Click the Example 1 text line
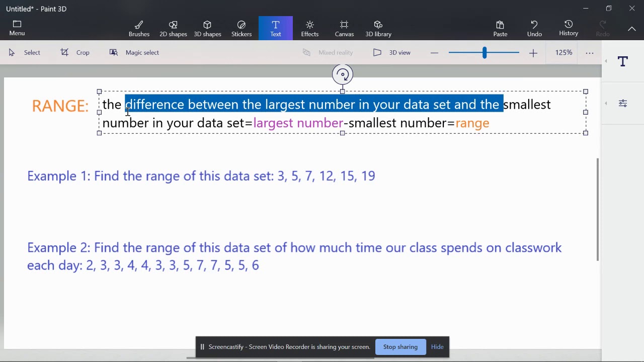This screenshot has width=644, height=362. [x=201, y=176]
